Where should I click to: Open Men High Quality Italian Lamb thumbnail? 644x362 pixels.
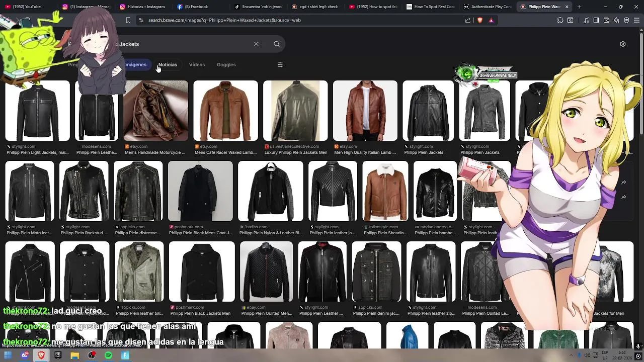(365, 111)
